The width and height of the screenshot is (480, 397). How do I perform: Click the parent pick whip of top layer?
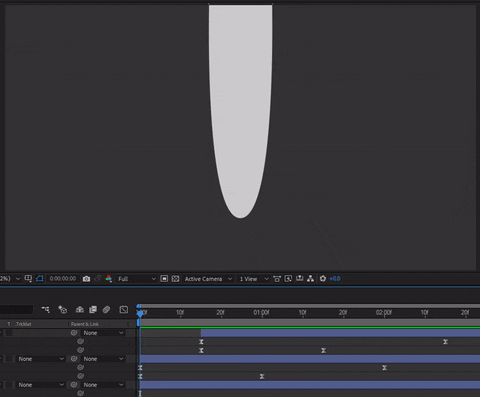[x=74, y=333]
